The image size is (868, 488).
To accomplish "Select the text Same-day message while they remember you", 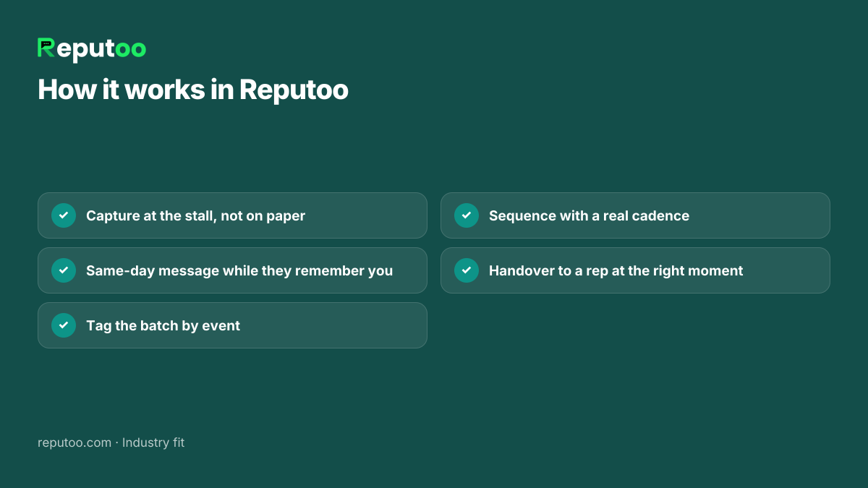I will click(x=239, y=271).
